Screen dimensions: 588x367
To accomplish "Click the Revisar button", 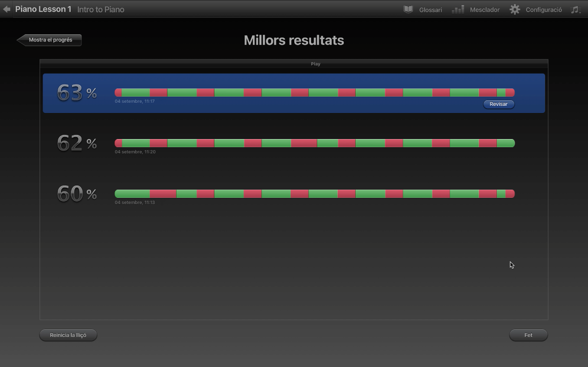I will click(498, 104).
